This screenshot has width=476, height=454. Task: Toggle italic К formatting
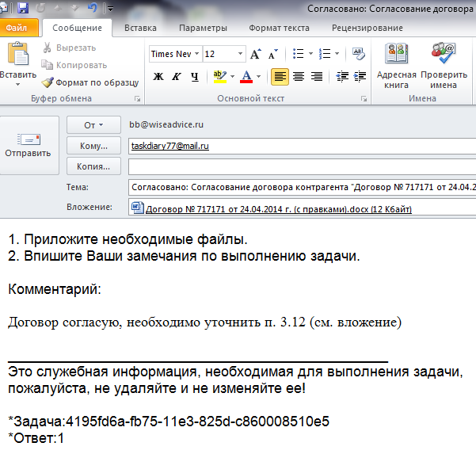click(x=175, y=77)
